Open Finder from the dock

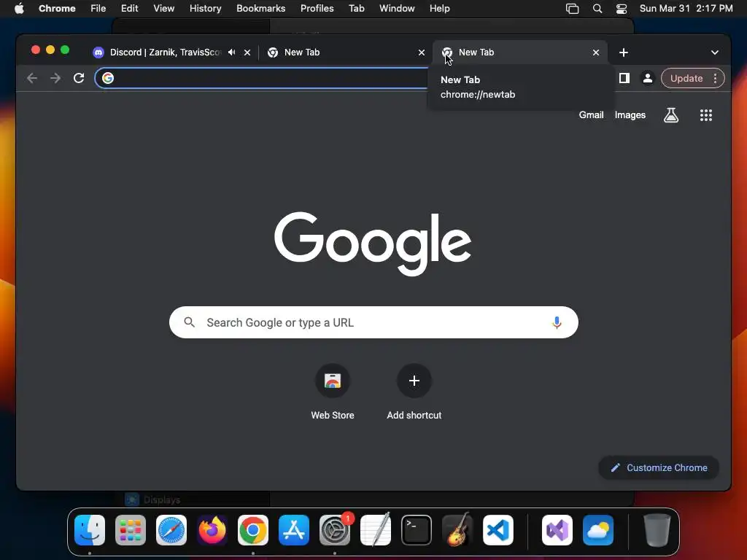90,530
